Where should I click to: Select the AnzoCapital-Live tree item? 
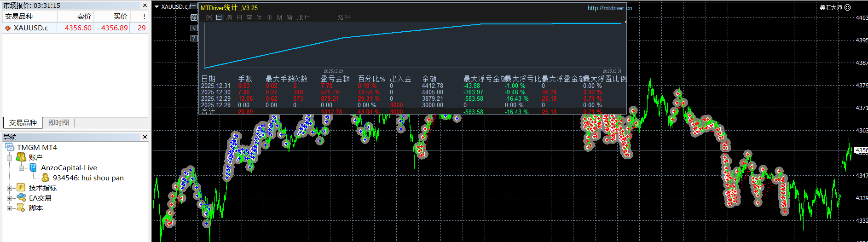pyautogui.click(x=69, y=167)
